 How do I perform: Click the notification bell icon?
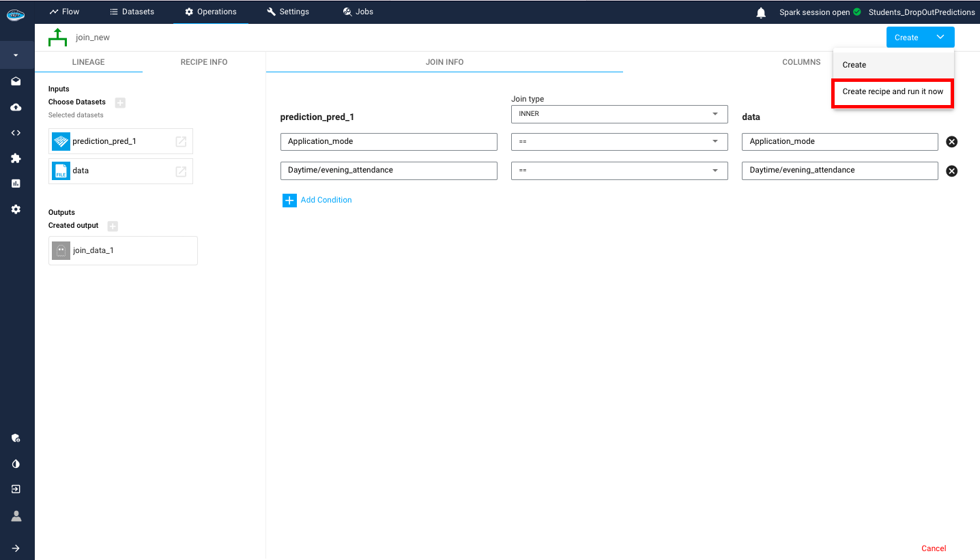761,13
